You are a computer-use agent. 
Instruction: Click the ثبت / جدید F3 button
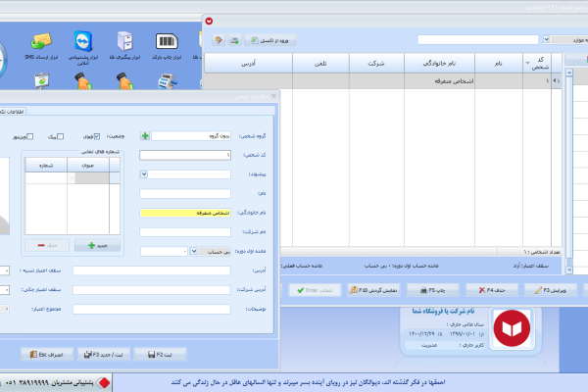click(x=104, y=355)
